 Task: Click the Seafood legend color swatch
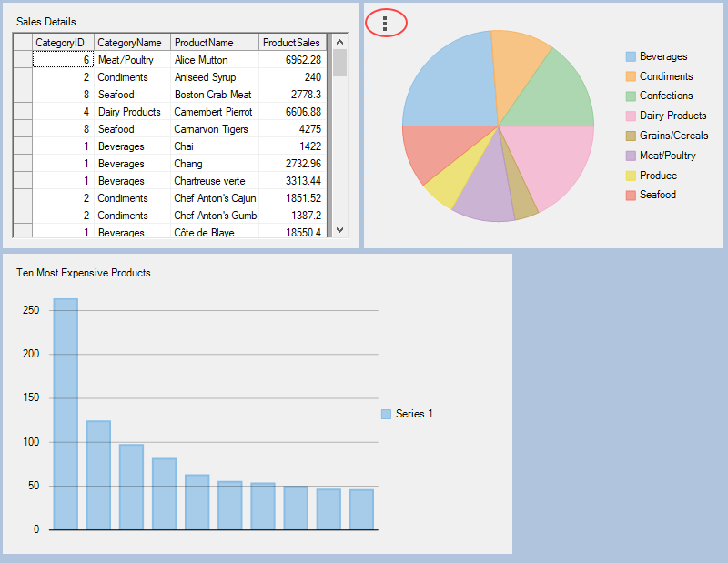(x=631, y=195)
